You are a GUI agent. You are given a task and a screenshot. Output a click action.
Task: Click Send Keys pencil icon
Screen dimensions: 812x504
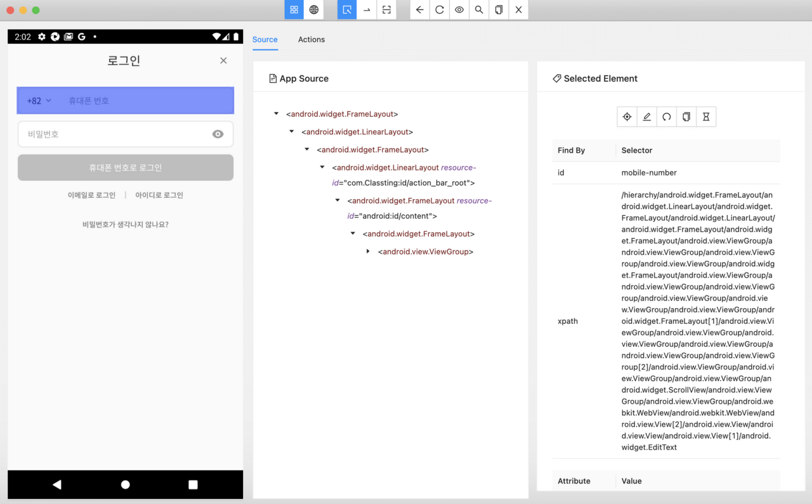(x=647, y=117)
